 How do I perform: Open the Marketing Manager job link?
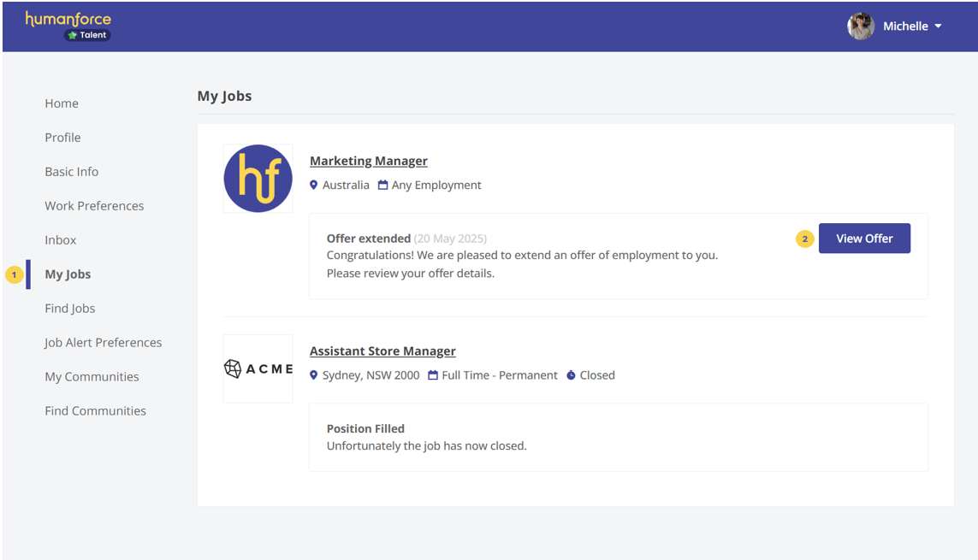click(369, 161)
